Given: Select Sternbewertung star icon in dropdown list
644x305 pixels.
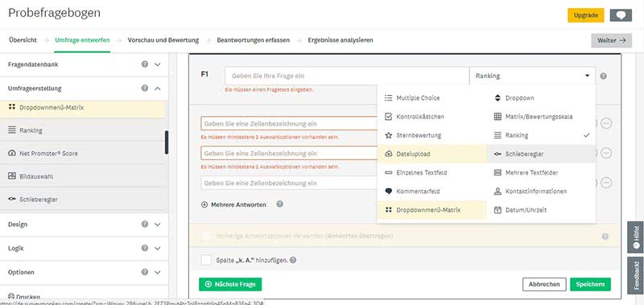Looking at the screenshot, I should (388, 135).
